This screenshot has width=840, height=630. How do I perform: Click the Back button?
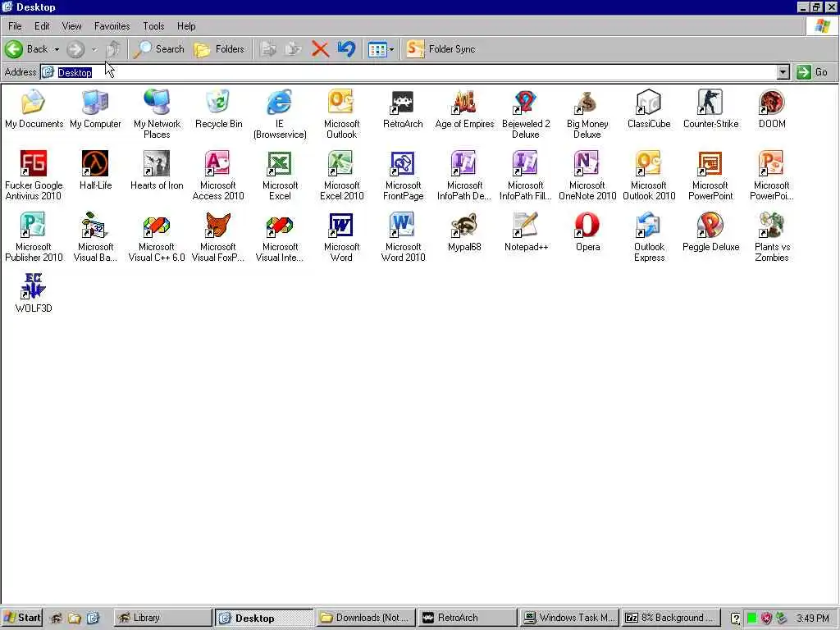(26, 49)
